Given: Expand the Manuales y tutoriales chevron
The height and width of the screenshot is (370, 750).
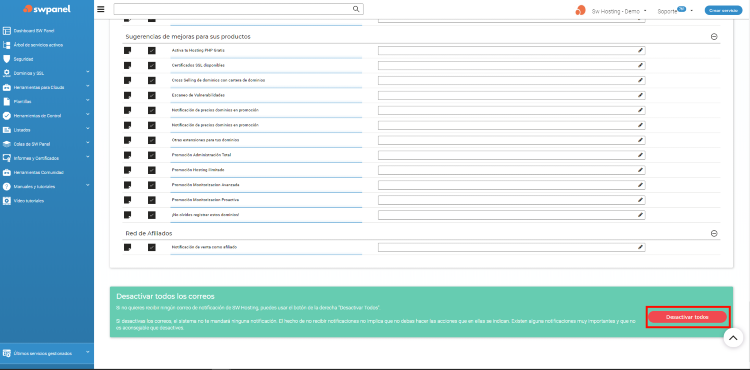Looking at the screenshot, I should (x=88, y=185).
